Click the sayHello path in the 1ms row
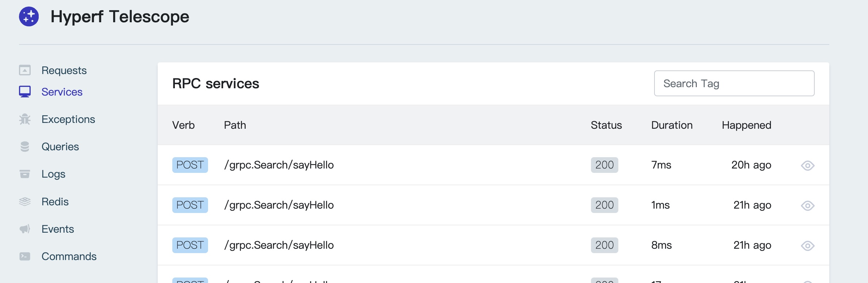Screen dimensions: 868x283 click(x=279, y=205)
